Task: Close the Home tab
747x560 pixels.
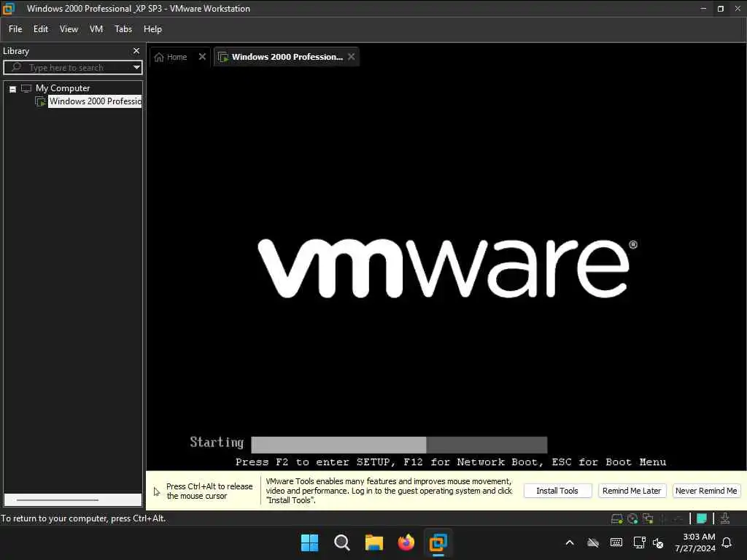Action: tap(202, 57)
